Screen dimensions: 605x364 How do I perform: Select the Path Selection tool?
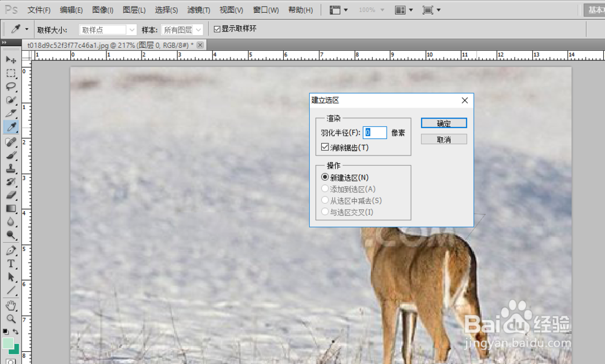pyautogui.click(x=11, y=278)
